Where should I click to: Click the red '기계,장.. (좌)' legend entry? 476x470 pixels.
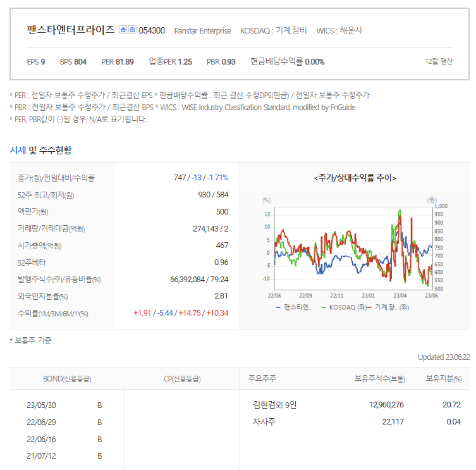(x=388, y=307)
